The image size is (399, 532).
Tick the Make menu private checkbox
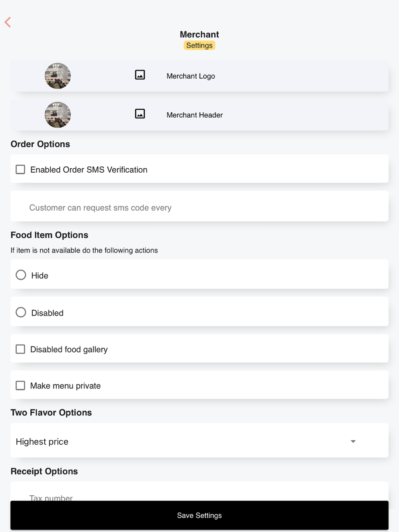click(x=20, y=386)
